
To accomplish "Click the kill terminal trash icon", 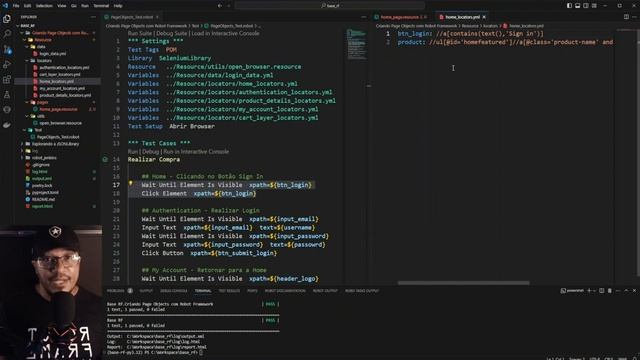I will tap(610, 291).
